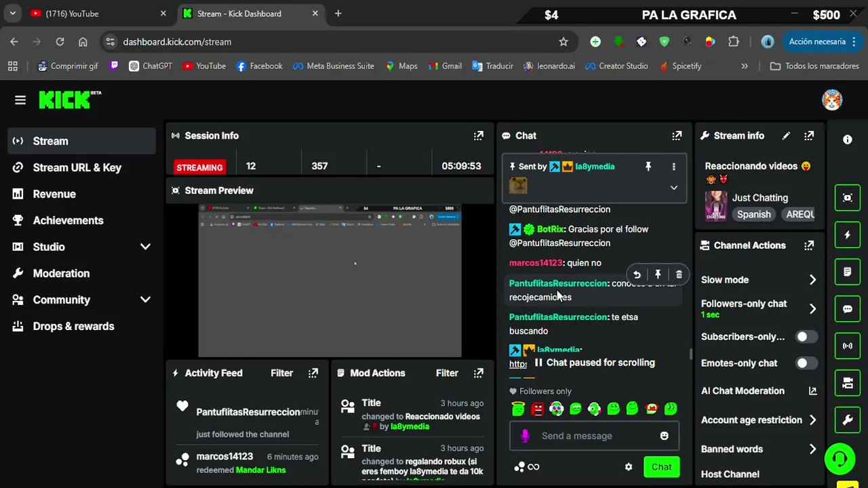Open chat settings gear icon

pos(629,467)
